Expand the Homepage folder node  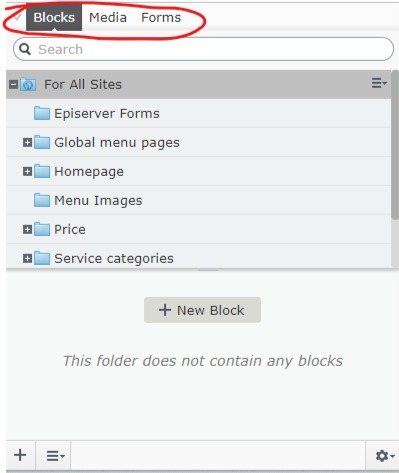[27, 172]
